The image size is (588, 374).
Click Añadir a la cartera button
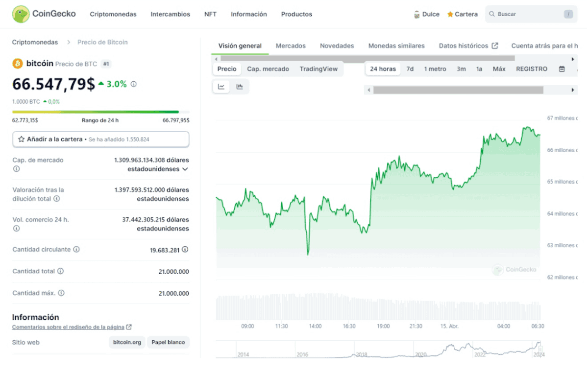100,139
